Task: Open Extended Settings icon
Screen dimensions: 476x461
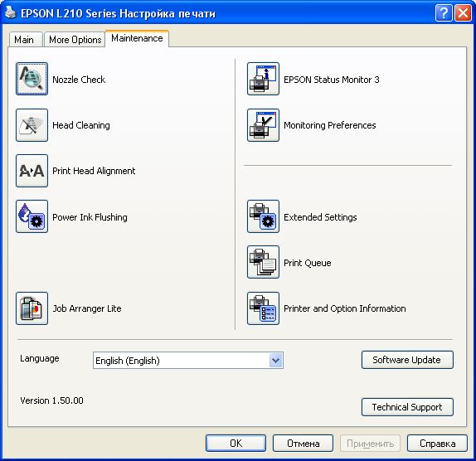Action: (x=263, y=216)
